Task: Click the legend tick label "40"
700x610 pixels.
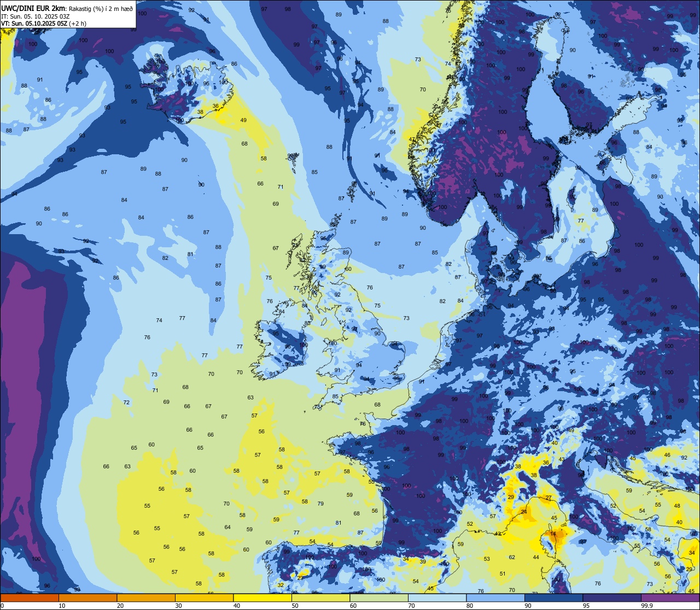Action: point(237,606)
